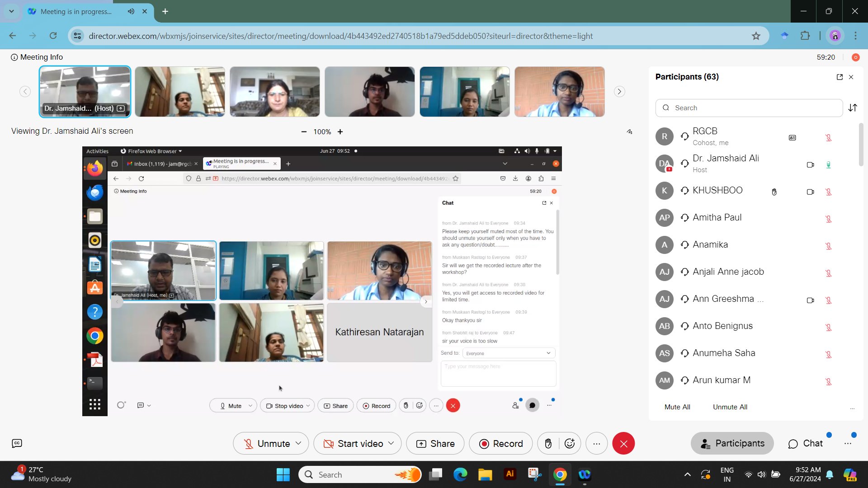
Task: Focus the participant Search field
Action: (749, 108)
